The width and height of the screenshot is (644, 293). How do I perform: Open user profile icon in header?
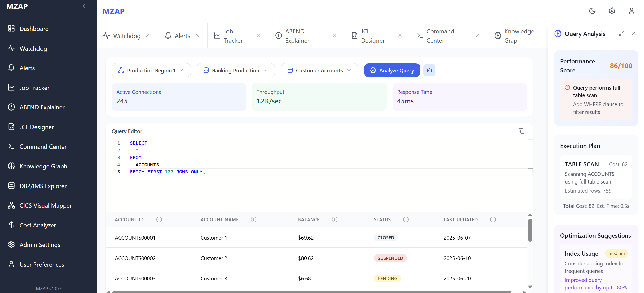(x=631, y=11)
